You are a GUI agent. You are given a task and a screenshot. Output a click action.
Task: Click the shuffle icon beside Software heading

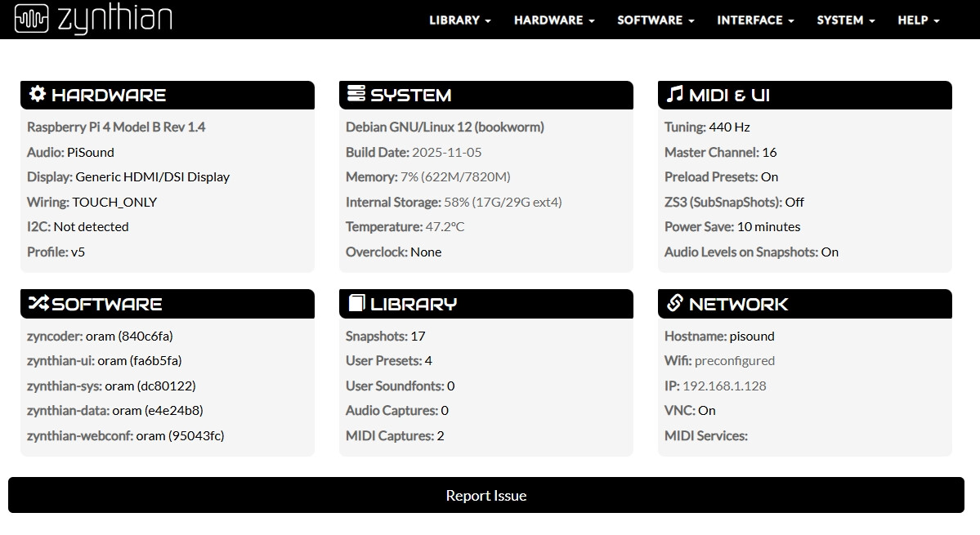(38, 304)
